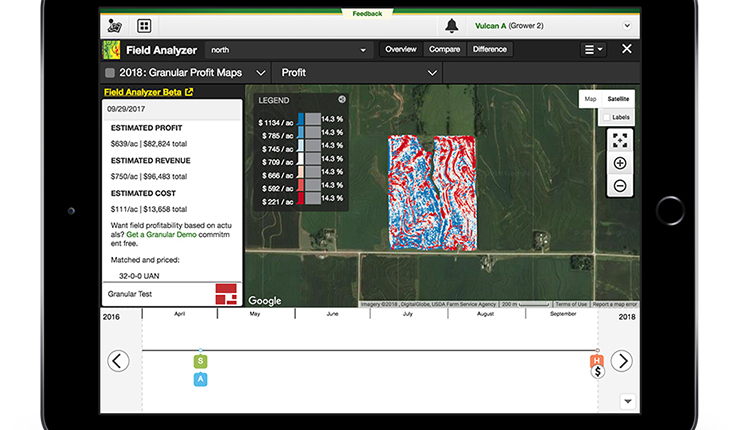Switch map view to Satellite

point(618,99)
